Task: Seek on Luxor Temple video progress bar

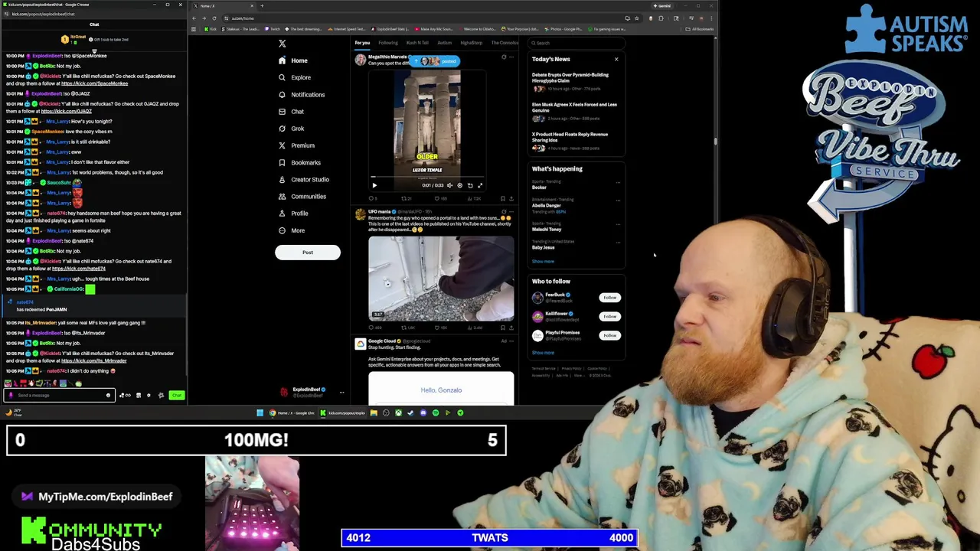Action: click(427, 178)
